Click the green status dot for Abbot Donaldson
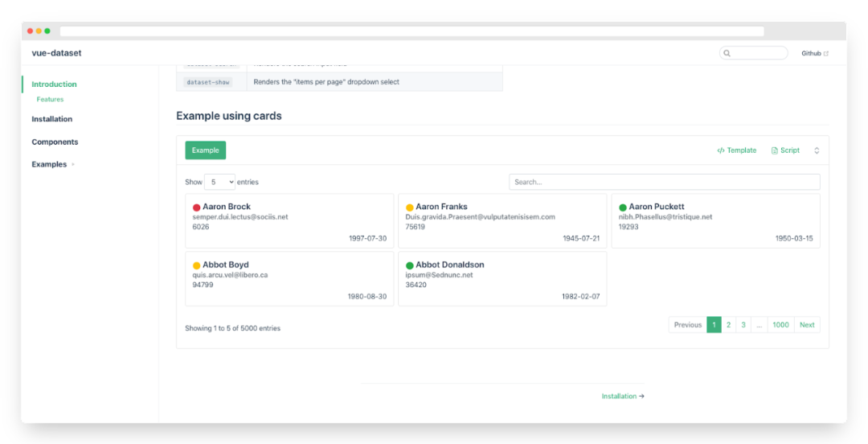Image resolution: width=868 pixels, height=444 pixels. [x=410, y=265]
